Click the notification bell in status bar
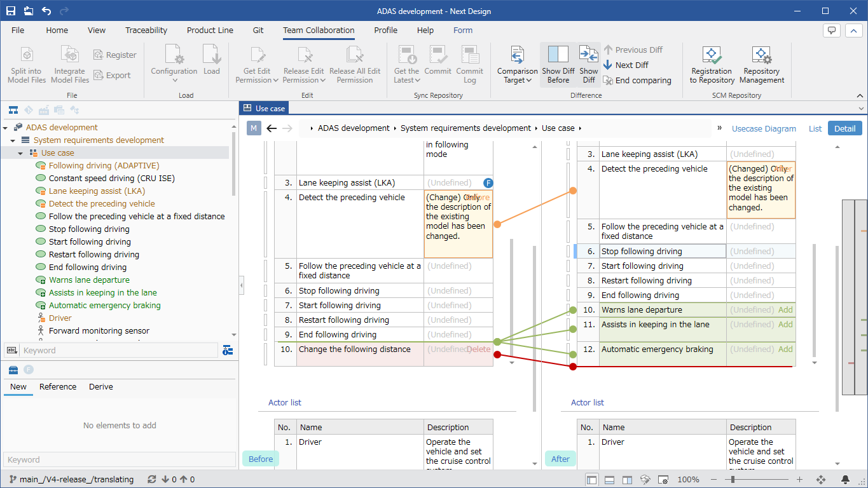 [x=845, y=480]
